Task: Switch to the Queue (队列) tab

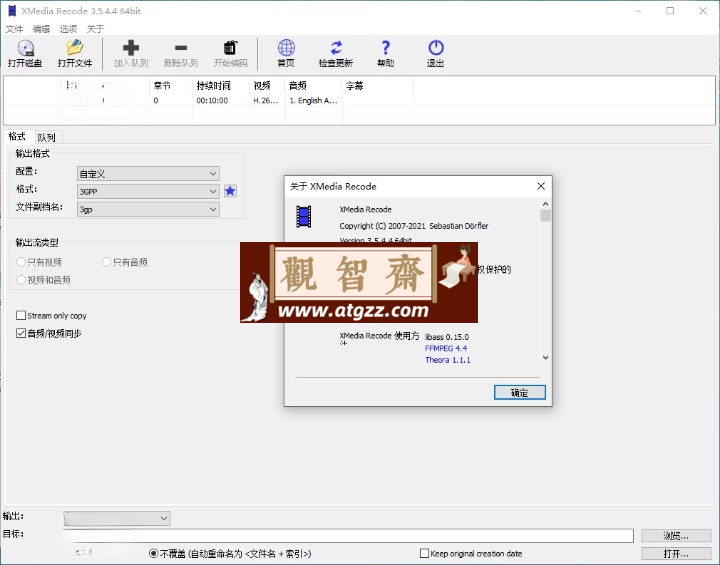Action: [x=47, y=137]
